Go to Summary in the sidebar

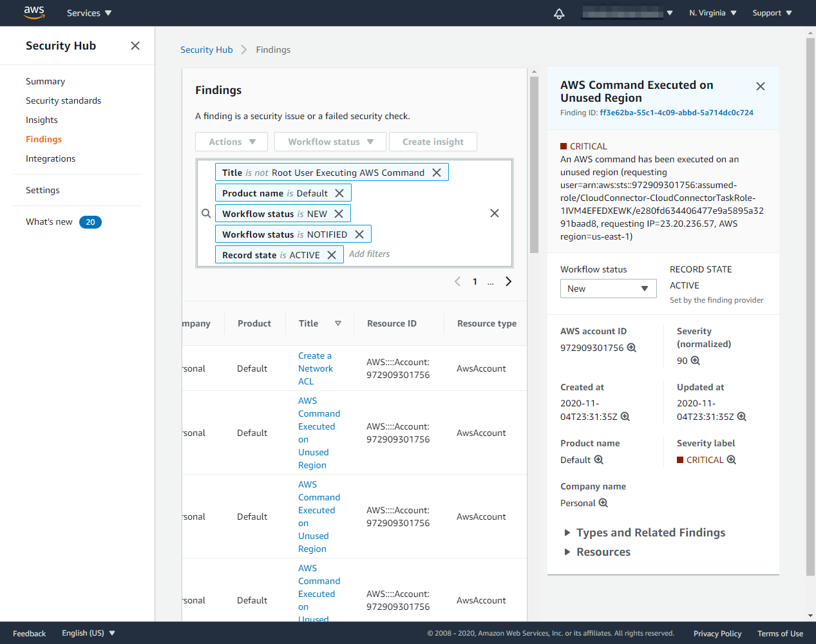coord(45,81)
